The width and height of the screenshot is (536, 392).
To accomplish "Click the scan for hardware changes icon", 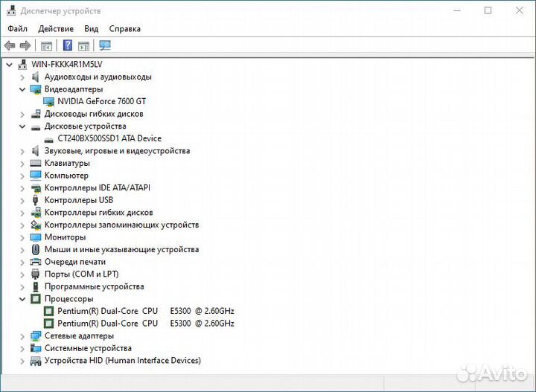I will tap(105, 45).
